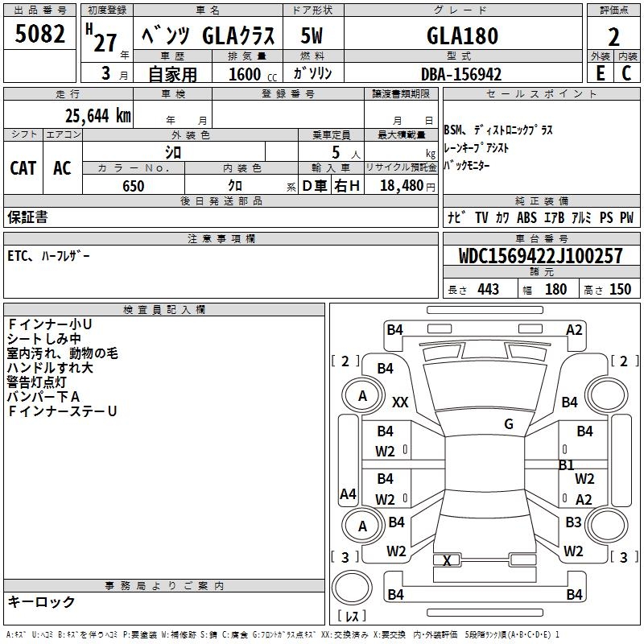This screenshot has width=644, height=644.
Task: Click the chassis number WDC1569422J100257
Action: pyautogui.click(x=540, y=256)
